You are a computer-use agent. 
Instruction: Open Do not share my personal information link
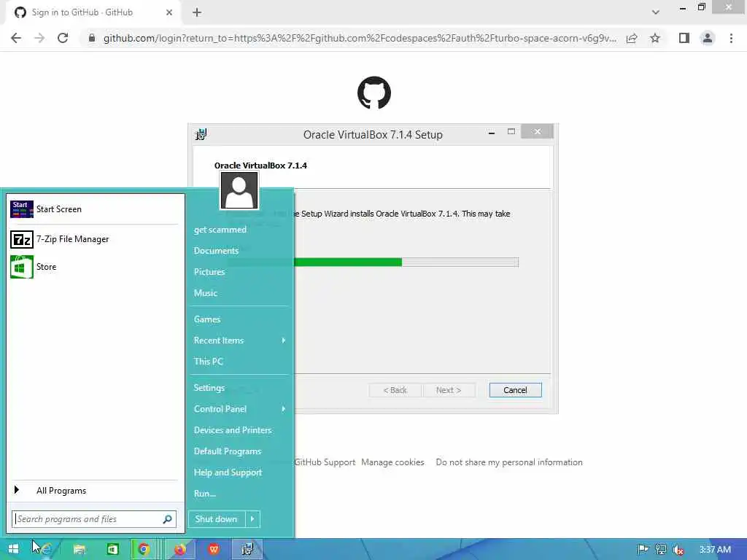tap(509, 462)
